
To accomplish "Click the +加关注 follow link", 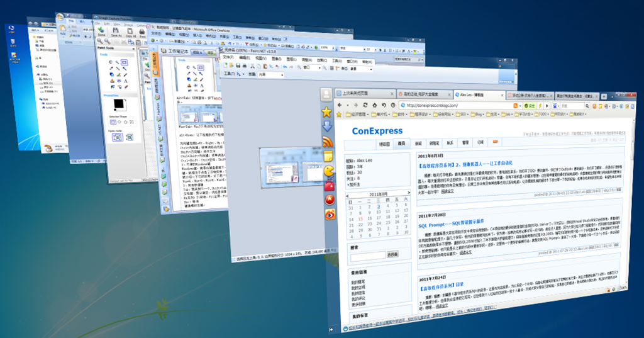I will tap(353, 184).
